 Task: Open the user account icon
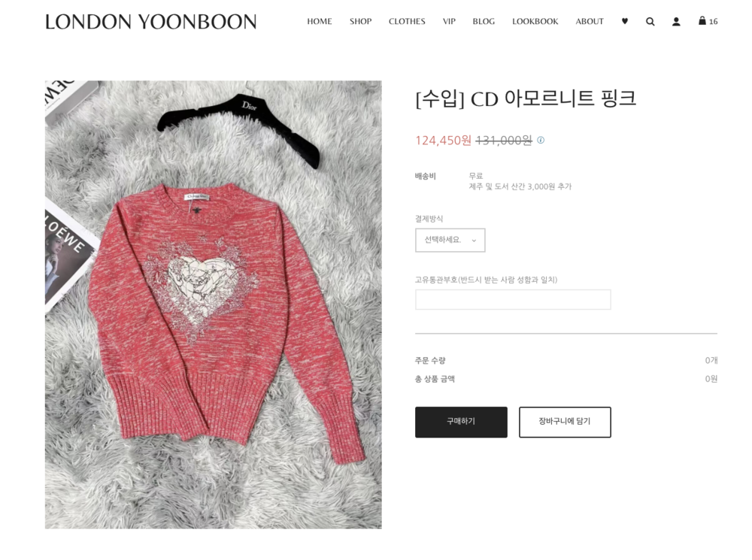(x=676, y=22)
